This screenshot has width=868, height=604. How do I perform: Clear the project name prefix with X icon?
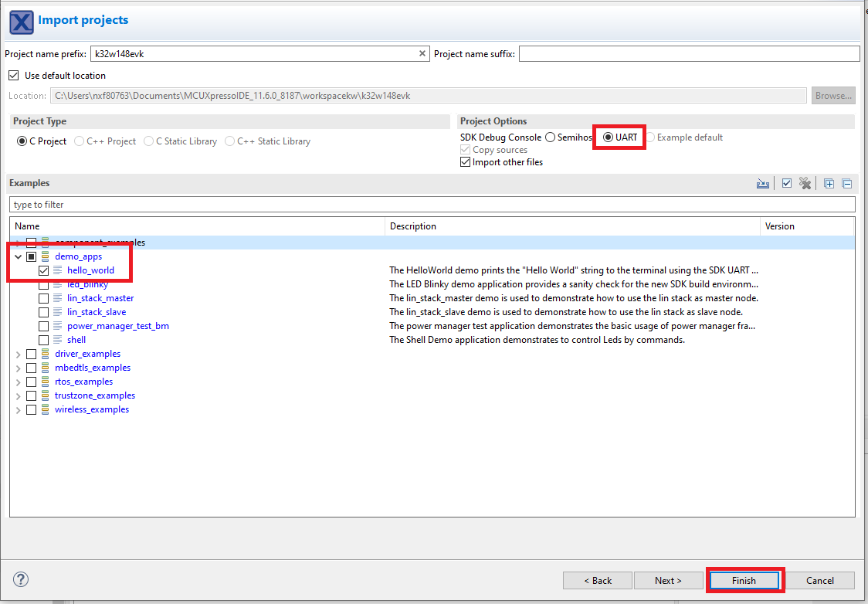coord(422,54)
